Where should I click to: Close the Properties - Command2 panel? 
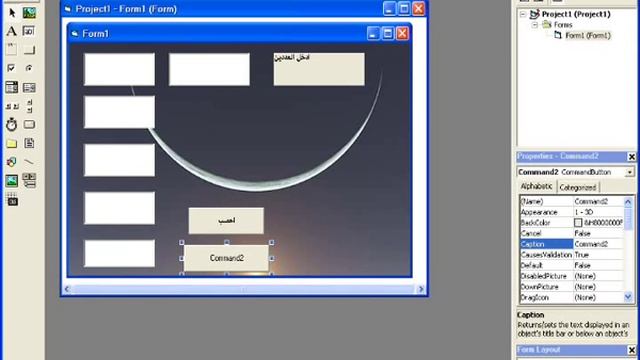(x=631, y=157)
